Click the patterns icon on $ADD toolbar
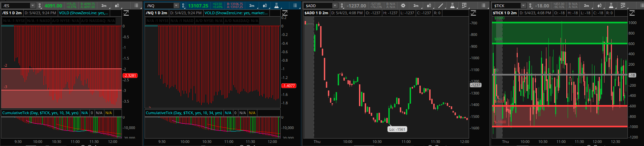This screenshot has width=644, height=146. pyautogui.click(x=464, y=5)
